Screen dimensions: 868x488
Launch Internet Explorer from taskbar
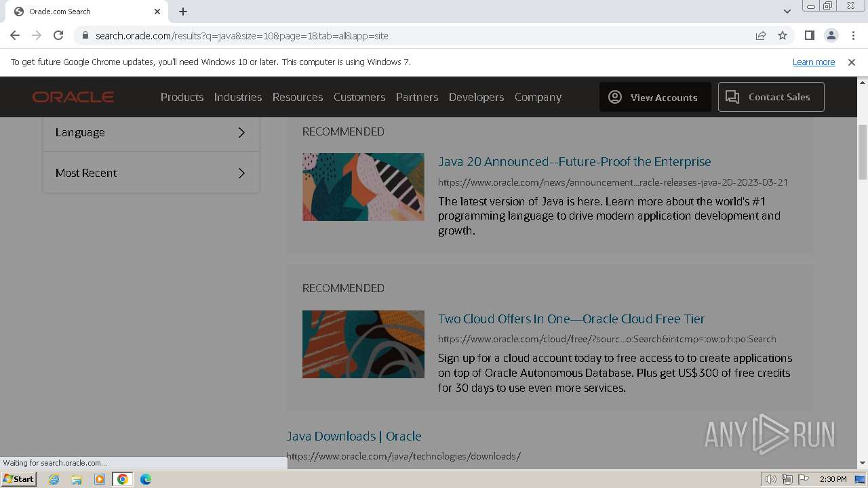pos(54,479)
